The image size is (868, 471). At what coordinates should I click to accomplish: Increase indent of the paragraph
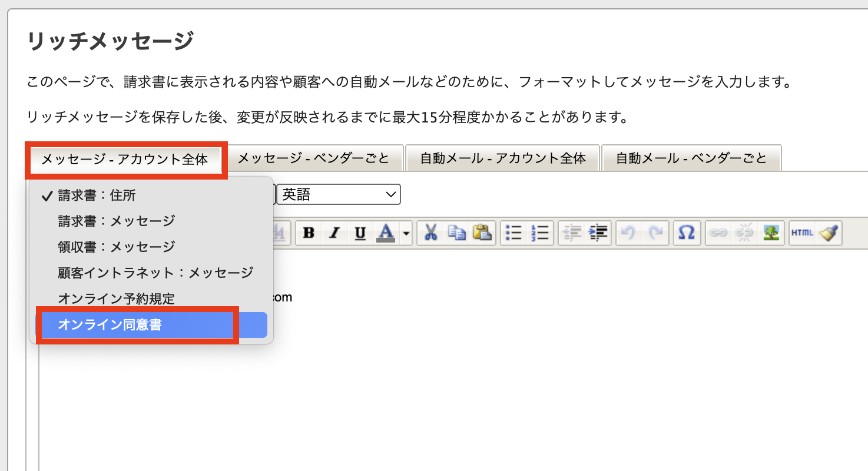tap(598, 234)
